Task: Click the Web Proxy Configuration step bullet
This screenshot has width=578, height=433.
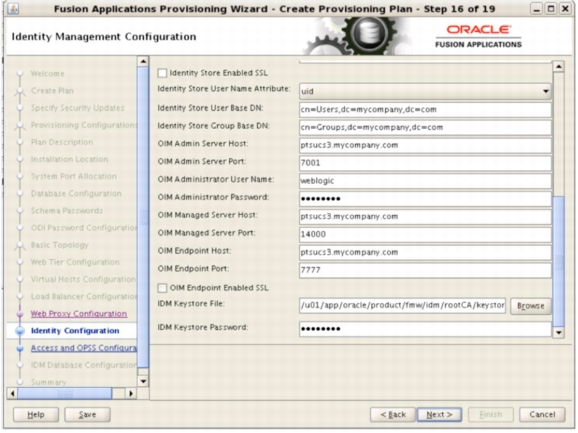Action: pyautogui.click(x=20, y=314)
